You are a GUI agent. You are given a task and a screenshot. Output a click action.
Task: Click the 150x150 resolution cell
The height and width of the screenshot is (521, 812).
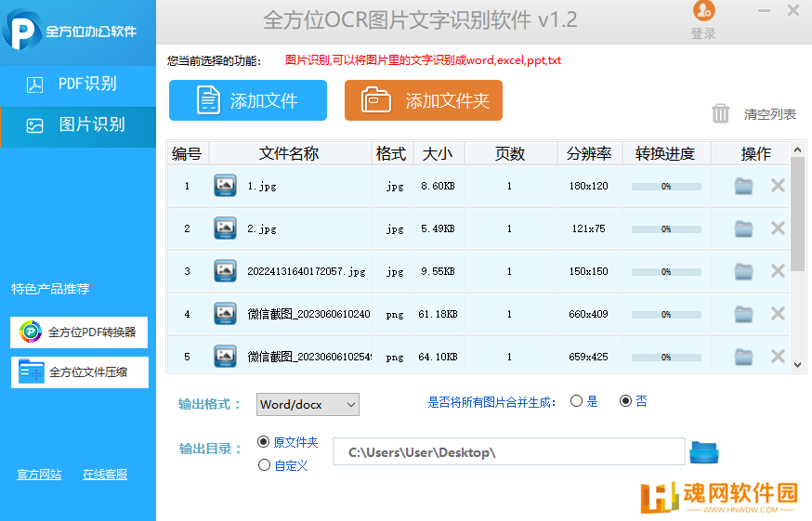point(588,271)
